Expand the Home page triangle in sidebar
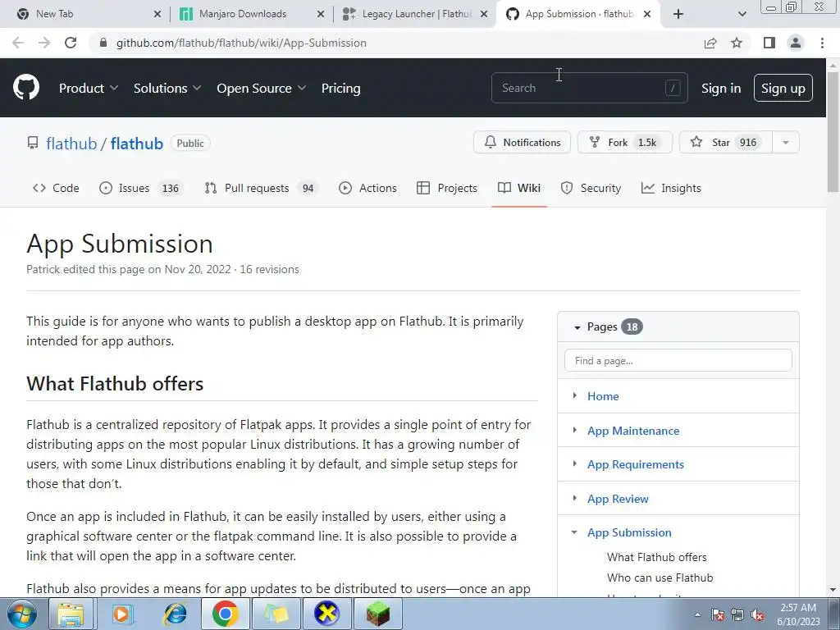This screenshot has width=840, height=630. 575,395
